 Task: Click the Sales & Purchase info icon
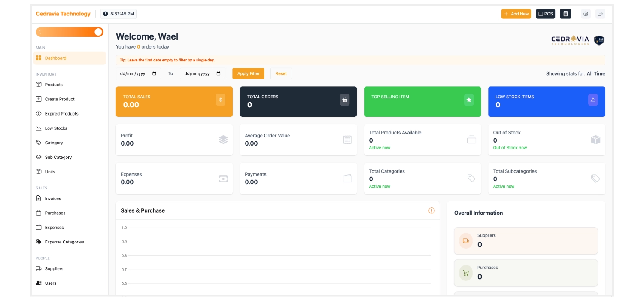pos(431,210)
